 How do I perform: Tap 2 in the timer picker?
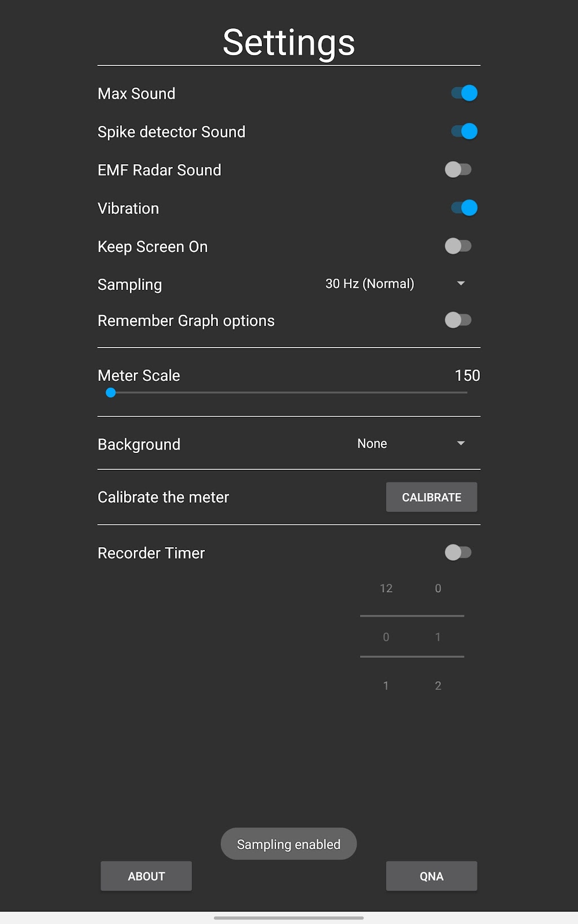point(438,686)
